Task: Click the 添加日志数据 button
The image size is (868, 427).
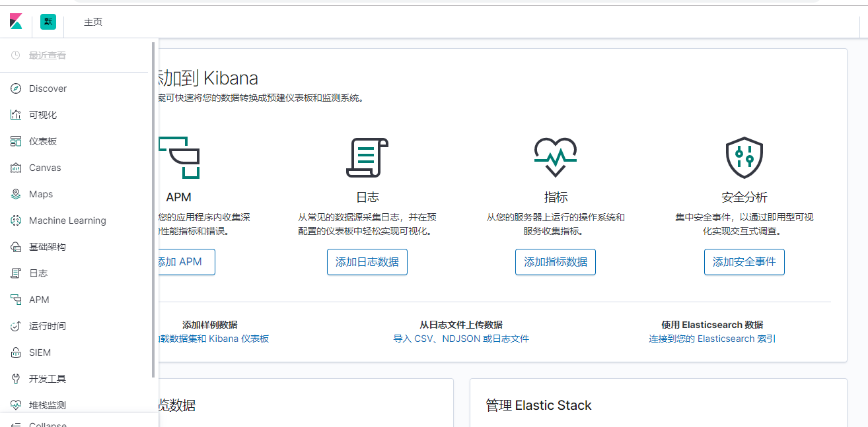Action: (x=367, y=262)
